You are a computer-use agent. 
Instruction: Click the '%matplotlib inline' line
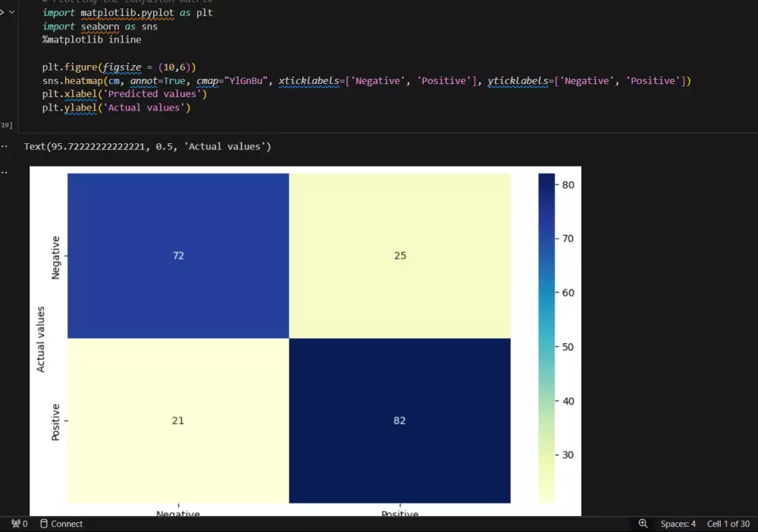click(x=92, y=39)
